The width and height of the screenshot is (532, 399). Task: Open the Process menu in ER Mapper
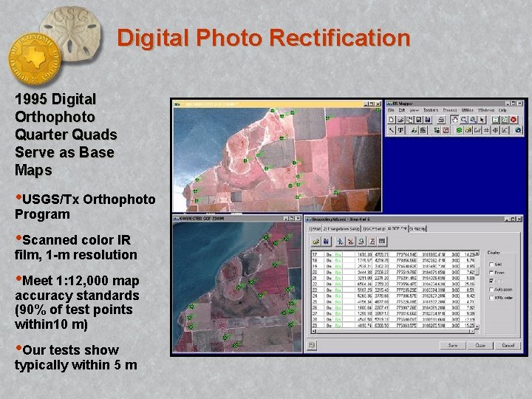click(450, 110)
